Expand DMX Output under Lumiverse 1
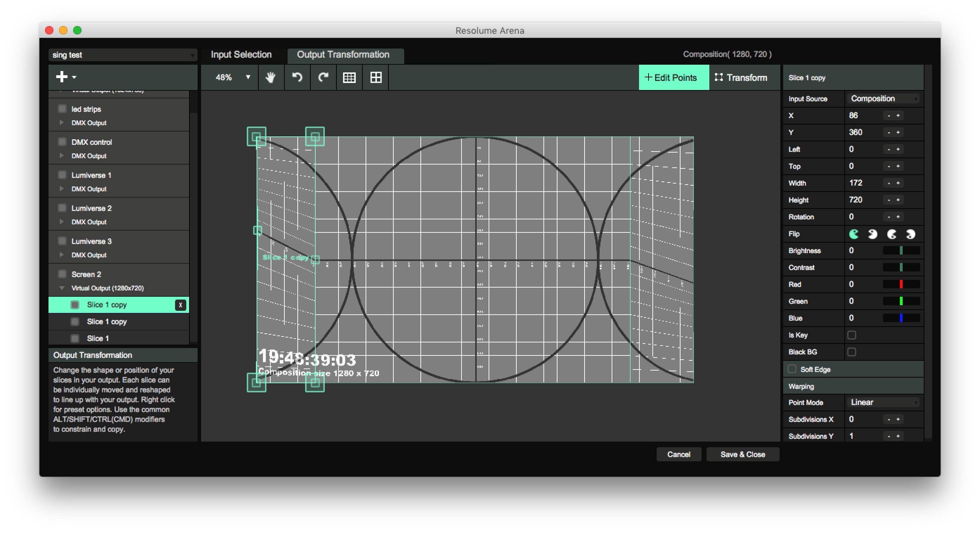Image resolution: width=980 pixels, height=533 pixels. click(x=62, y=189)
